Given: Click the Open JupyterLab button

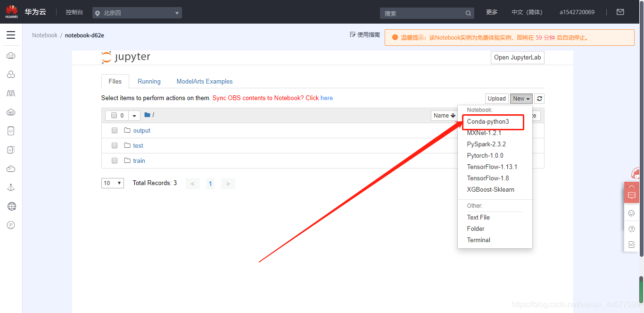Looking at the screenshot, I should point(518,58).
